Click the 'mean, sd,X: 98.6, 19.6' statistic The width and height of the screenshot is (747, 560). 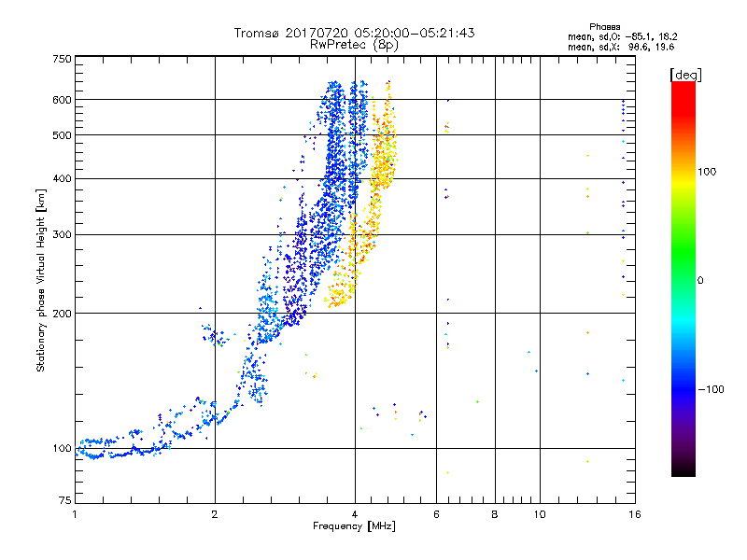[621, 47]
